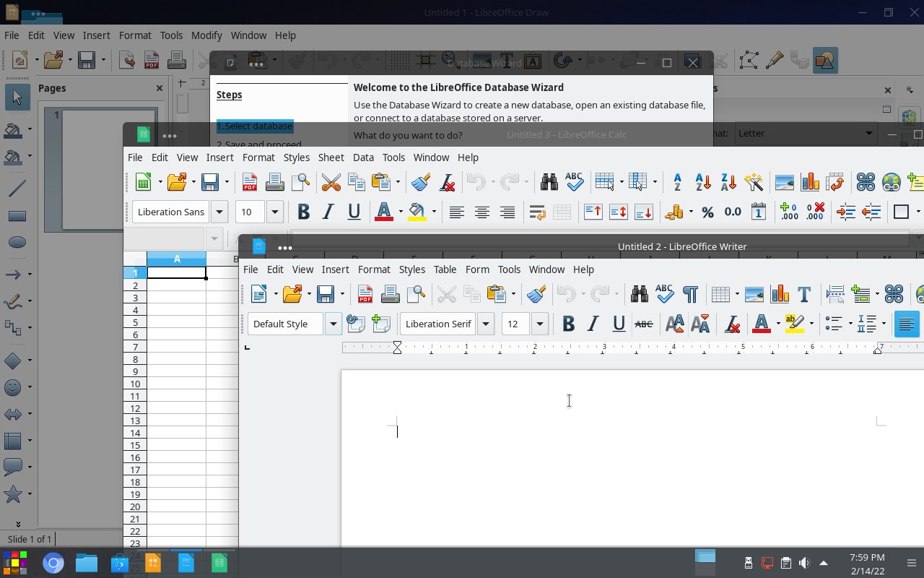Click New Style from Selection in Writer
The width and height of the screenshot is (924, 578).
[x=380, y=324]
